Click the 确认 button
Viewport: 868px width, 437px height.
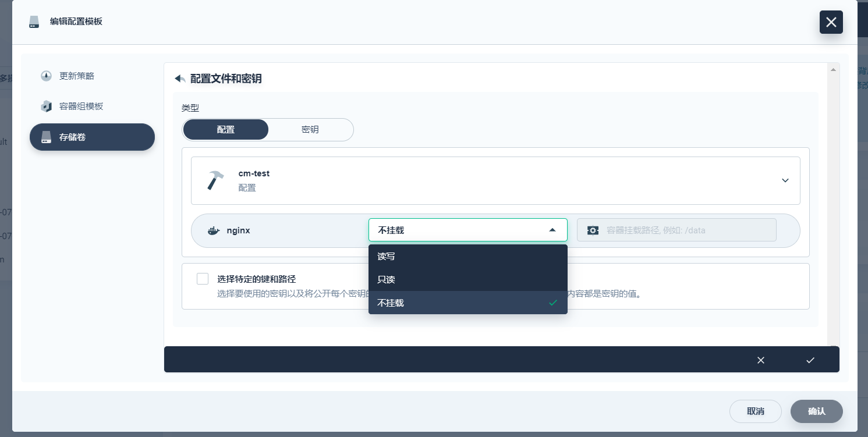[817, 411]
